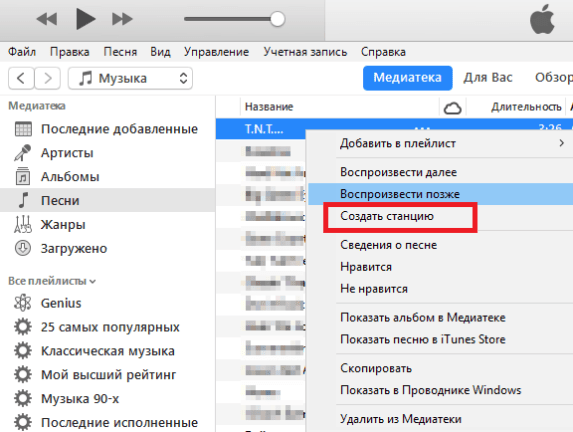Skip forward with the fast-forward button

tap(122, 19)
